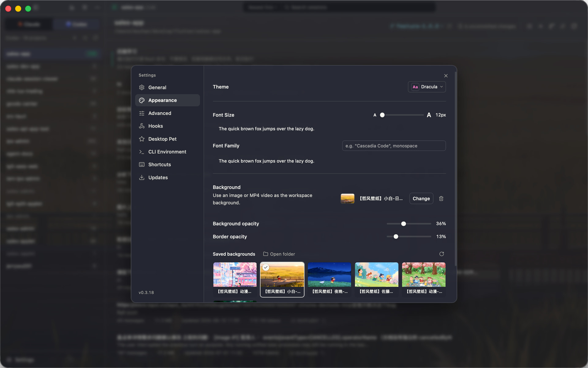Screen dimensions: 588x368
Task: Choose the kids on green hill background
Action: [377, 279]
